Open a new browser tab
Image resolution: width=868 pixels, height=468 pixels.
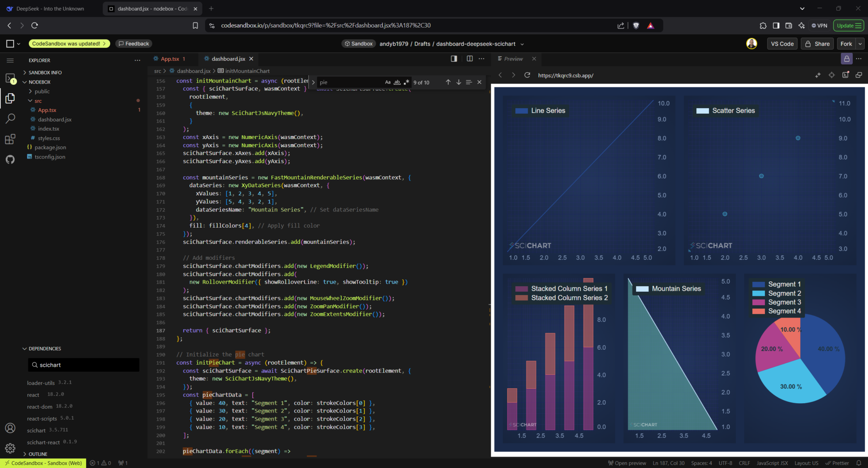(x=211, y=8)
